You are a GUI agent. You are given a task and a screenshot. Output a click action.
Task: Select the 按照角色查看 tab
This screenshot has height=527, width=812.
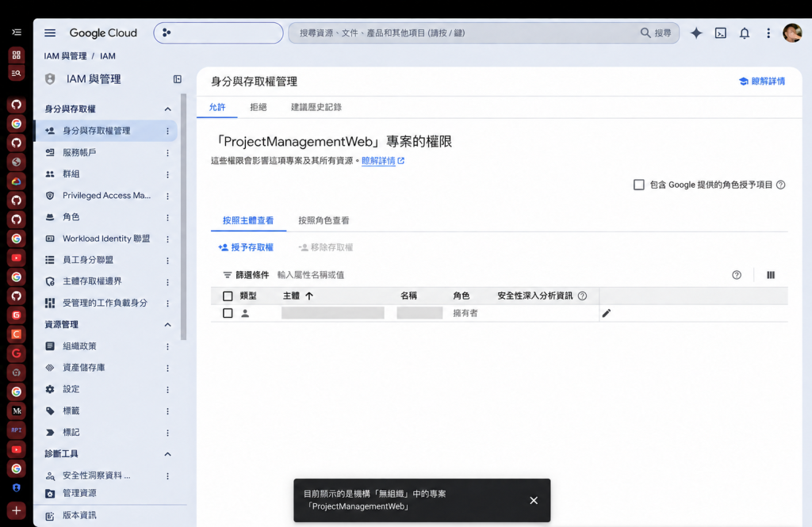click(324, 220)
